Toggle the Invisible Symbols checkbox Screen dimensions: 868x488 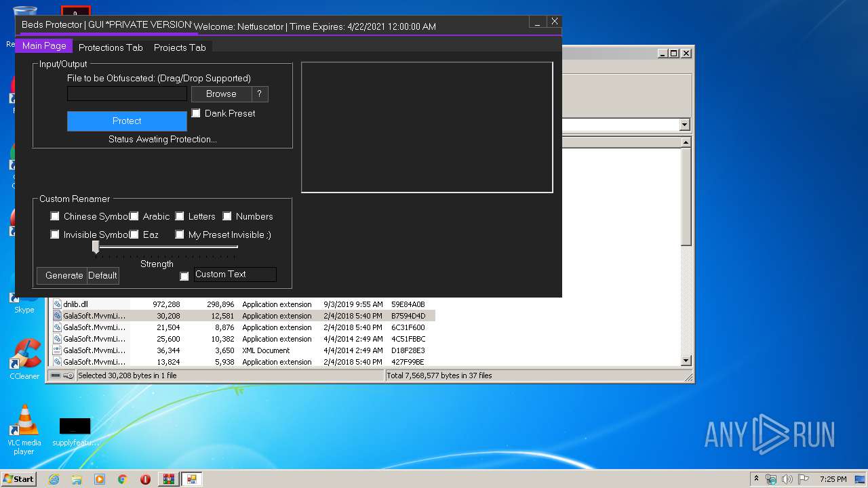tap(55, 235)
